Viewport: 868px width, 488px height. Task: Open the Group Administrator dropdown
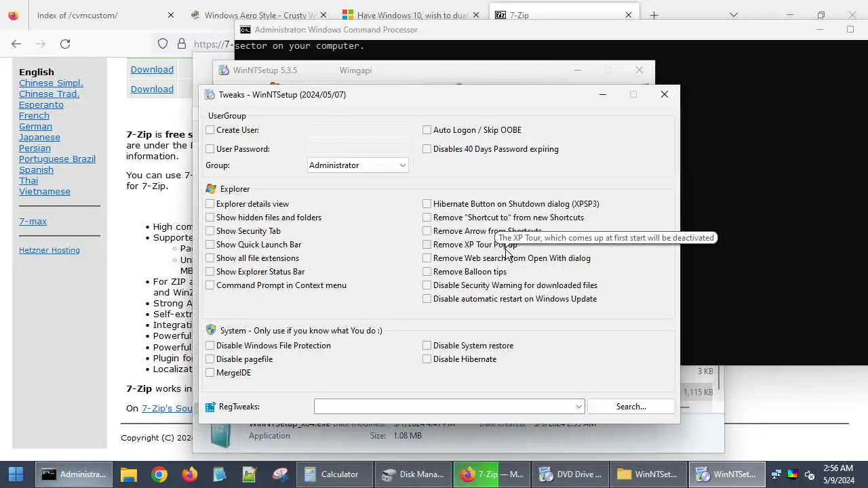357,165
